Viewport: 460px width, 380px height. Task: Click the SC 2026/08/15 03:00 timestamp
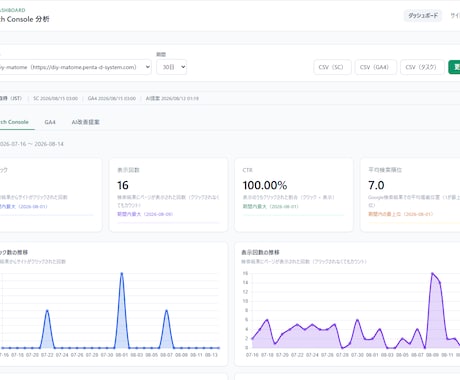click(55, 98)
